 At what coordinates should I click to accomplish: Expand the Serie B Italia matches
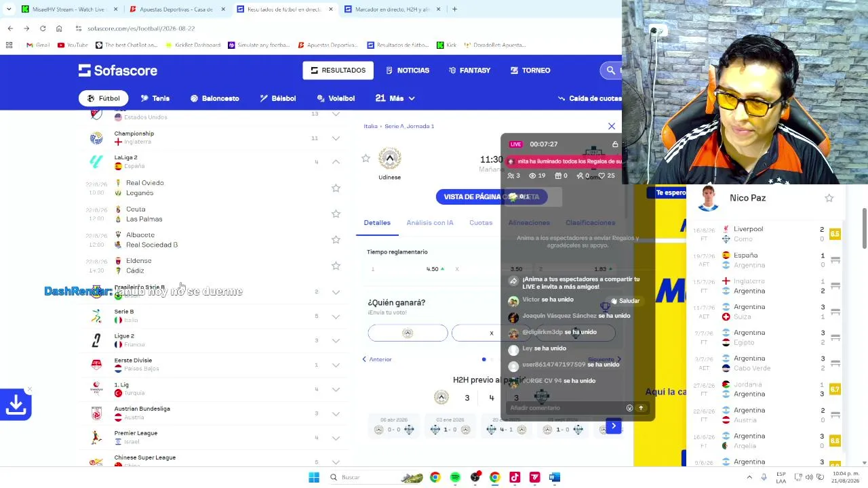tap(336, 317)
